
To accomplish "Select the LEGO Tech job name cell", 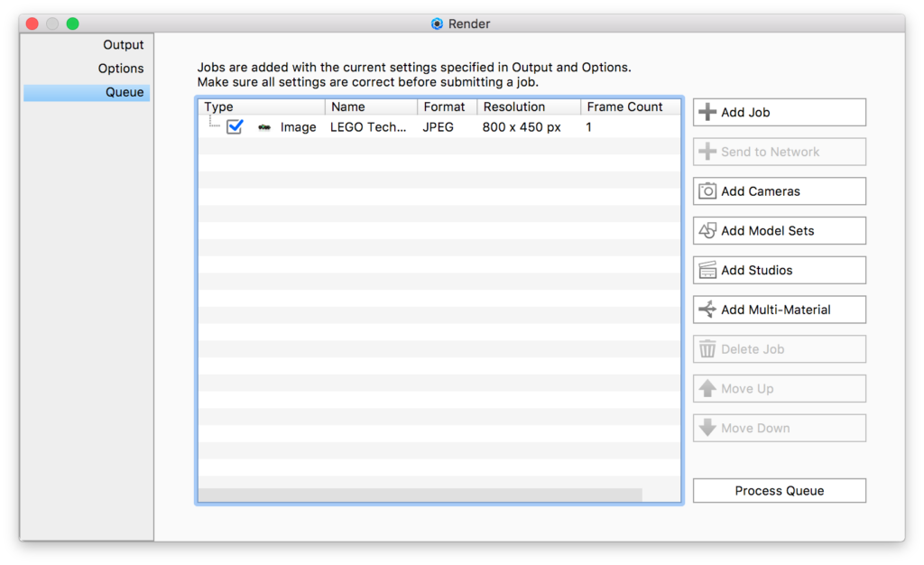I will 368,127.
